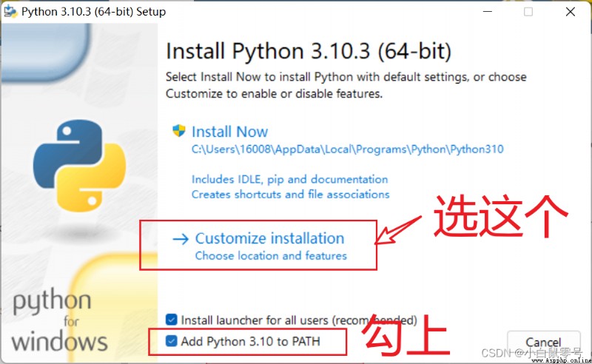Click the 'python for windows' logo text
This screenshot has height=364, width=592.
(x=60, y=320)
